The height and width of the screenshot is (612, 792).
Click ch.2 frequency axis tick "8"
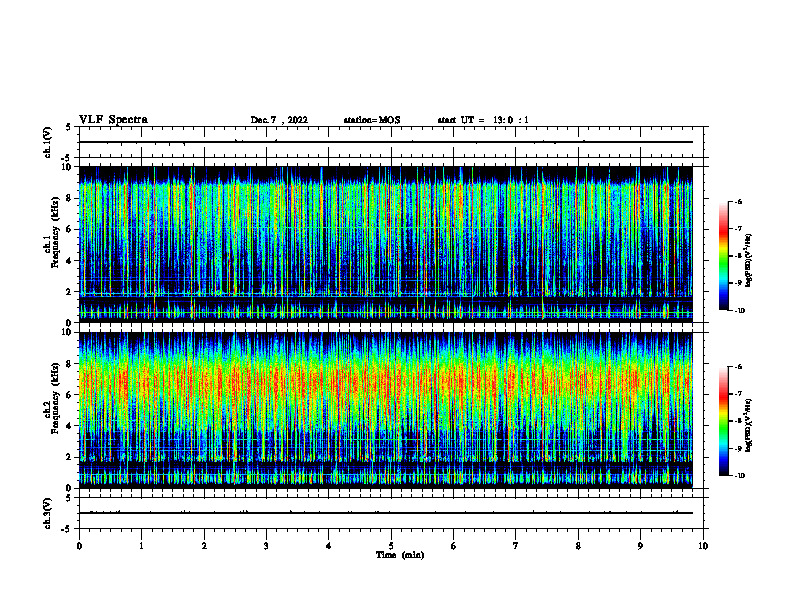coord(70,364)
